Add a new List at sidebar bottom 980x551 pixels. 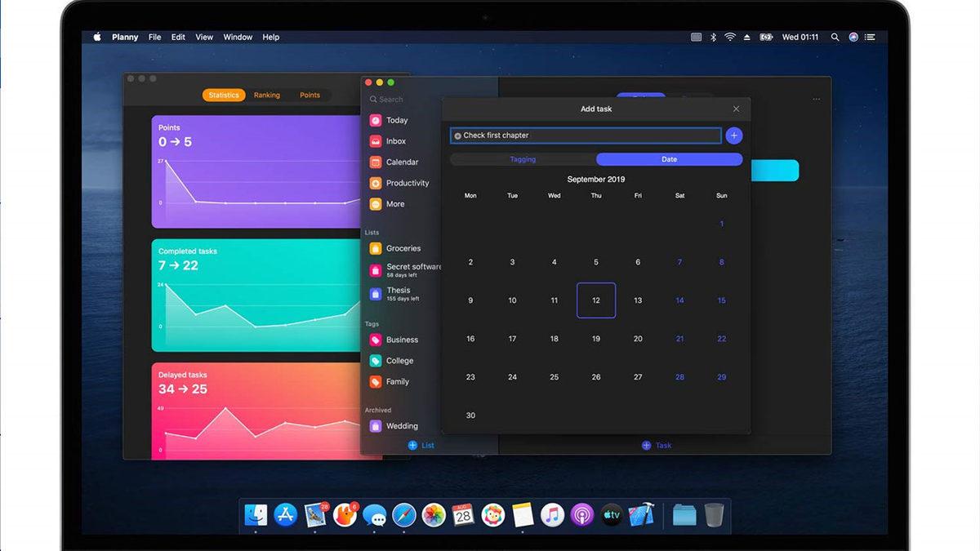(x=421, y=445)
